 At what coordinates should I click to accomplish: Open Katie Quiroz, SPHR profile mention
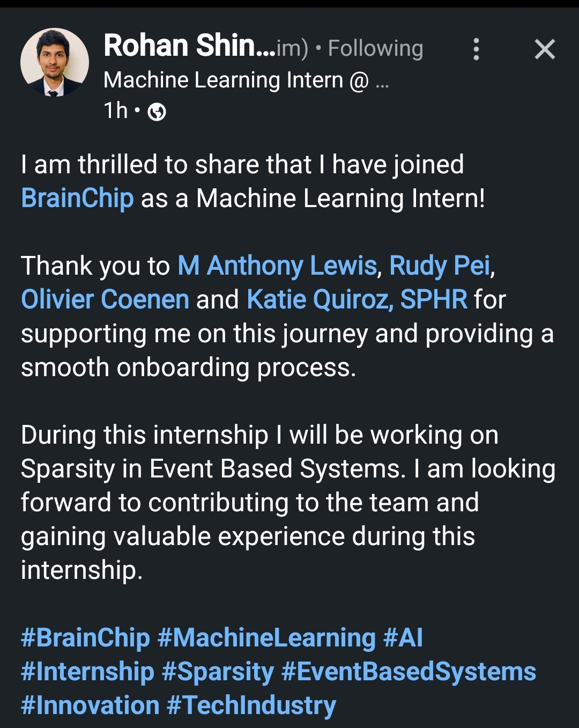tap(357, 299)
